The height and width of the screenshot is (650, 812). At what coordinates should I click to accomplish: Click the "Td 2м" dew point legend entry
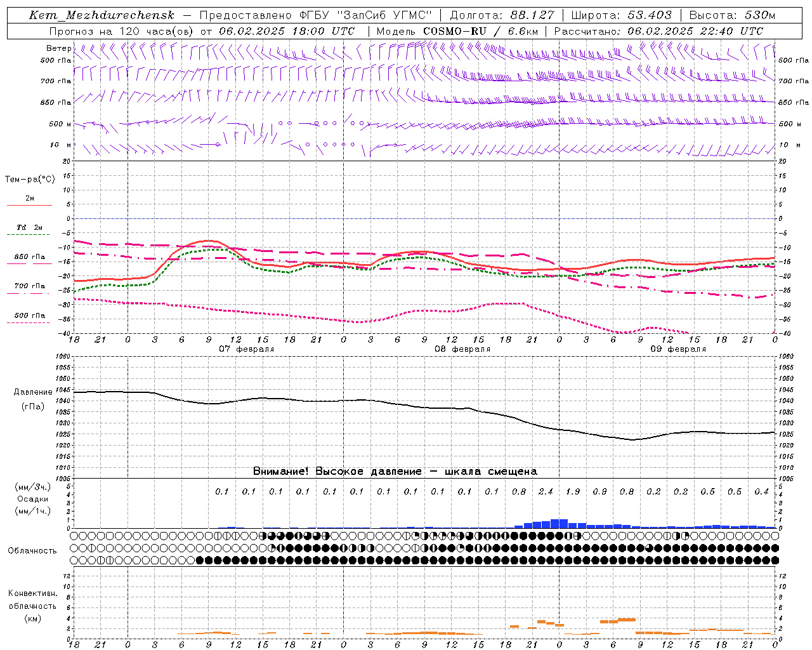pyautogui.click(x=29, y=227)
